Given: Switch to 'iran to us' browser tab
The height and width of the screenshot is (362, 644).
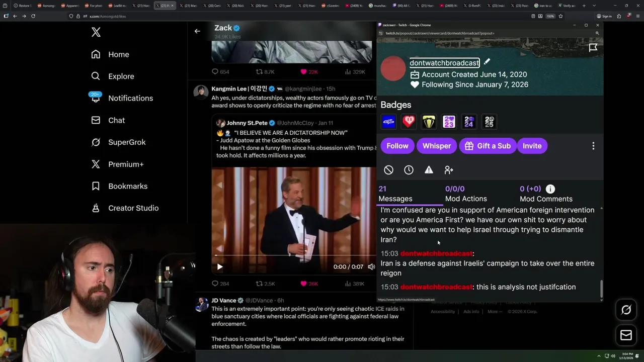Looking at the screenshot, I should (543, 6).
